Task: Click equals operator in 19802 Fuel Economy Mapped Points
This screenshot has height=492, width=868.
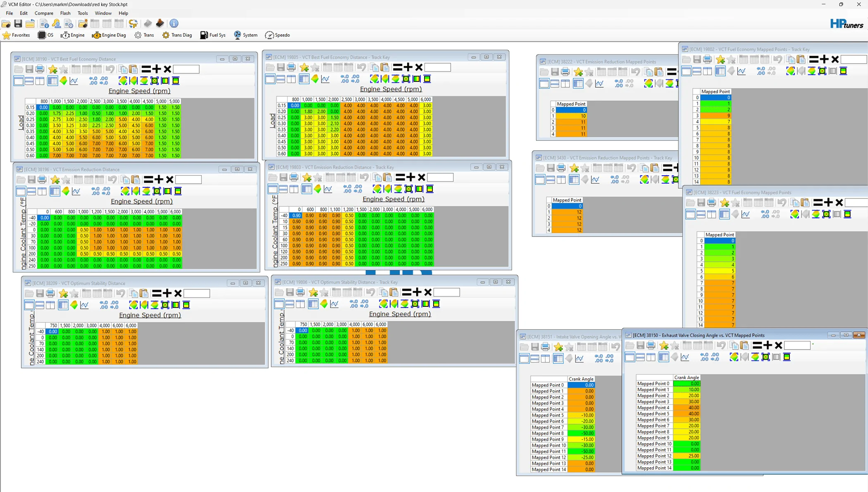Action: point(813,60)
